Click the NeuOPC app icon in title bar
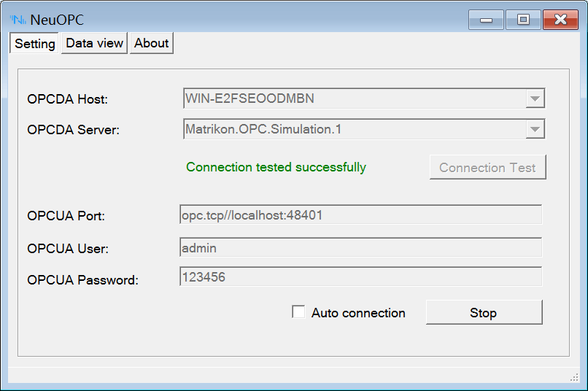588x391 pixels. [x=18, y=20]
